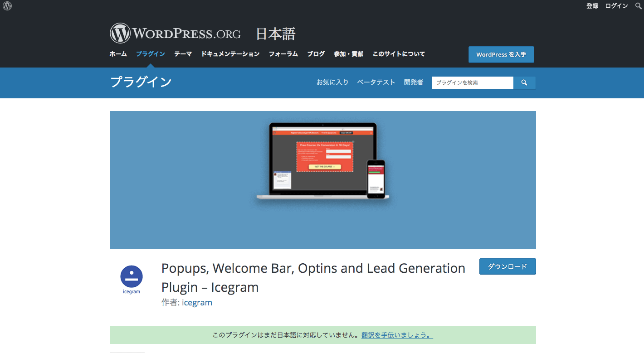Screen dimensions: 644x353
Task: Open the Icegram plugin icon
Action: click(x=132, y=280)
